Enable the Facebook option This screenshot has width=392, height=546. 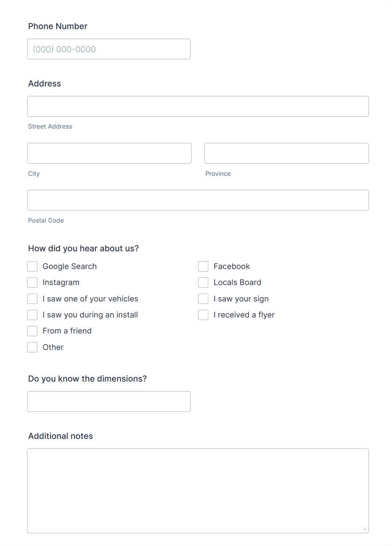coord(203,266)
